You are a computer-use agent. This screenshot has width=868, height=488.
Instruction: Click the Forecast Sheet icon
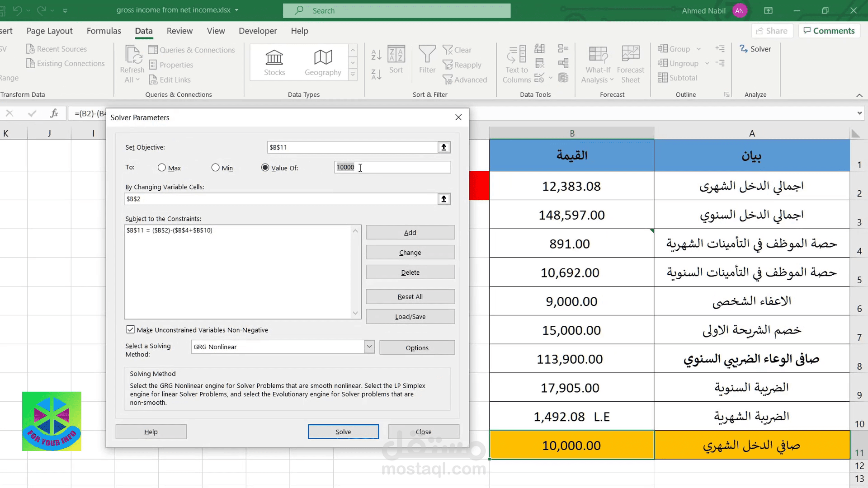coord(630,55)
